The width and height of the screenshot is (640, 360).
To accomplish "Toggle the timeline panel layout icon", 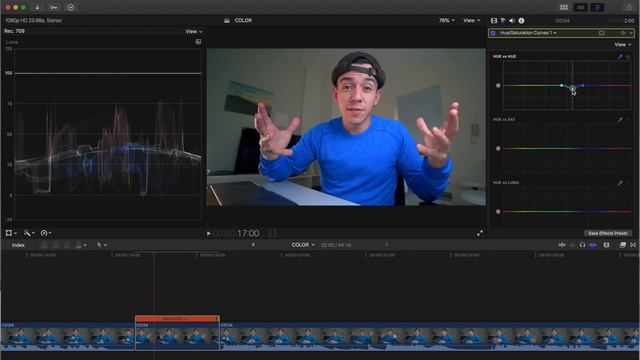I will (581, 7).
